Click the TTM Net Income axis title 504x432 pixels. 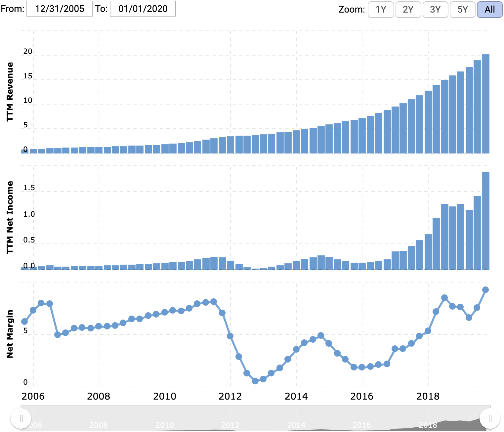click(10, 217)
